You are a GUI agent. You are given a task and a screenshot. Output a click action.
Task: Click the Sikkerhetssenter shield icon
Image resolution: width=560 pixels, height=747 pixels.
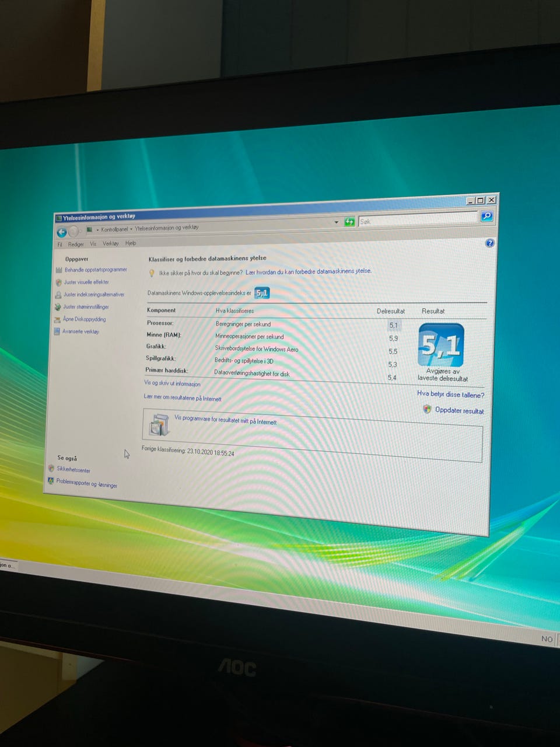point(51,468)
